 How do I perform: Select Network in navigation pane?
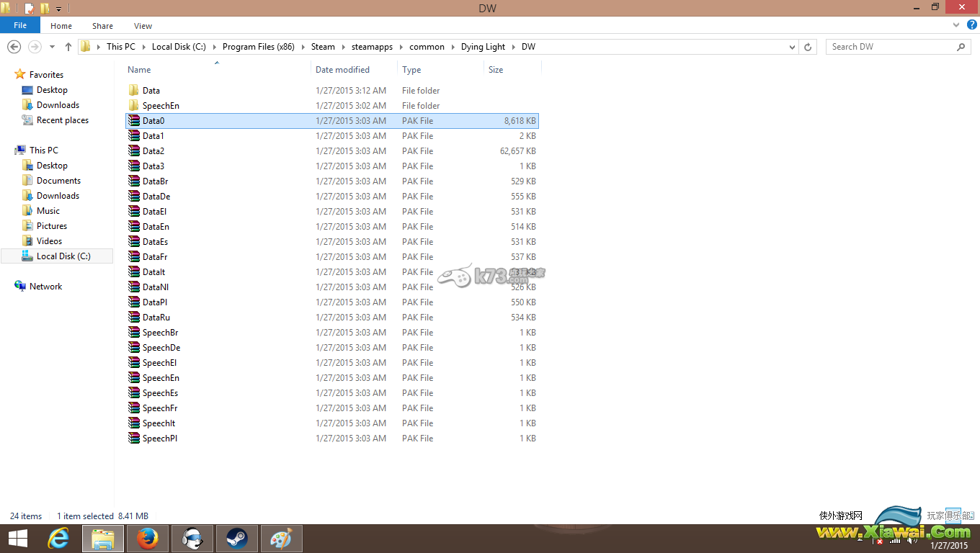tap(45, 287)
